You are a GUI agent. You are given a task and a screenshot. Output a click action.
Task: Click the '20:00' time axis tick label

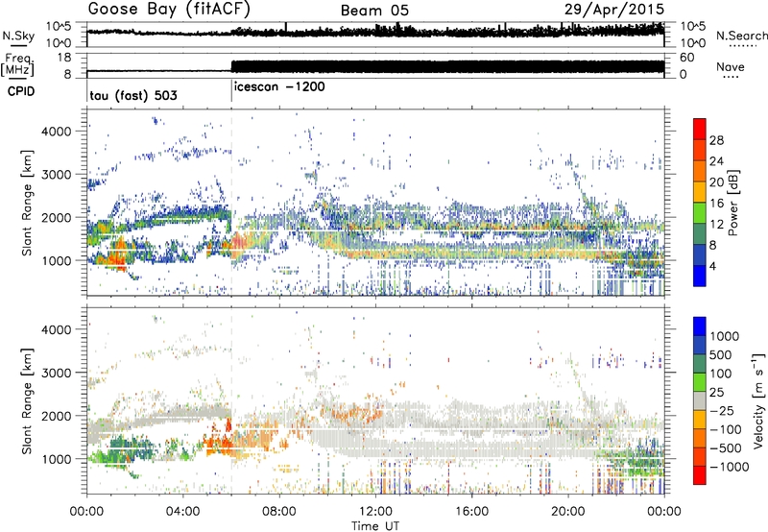pos(568,512)
